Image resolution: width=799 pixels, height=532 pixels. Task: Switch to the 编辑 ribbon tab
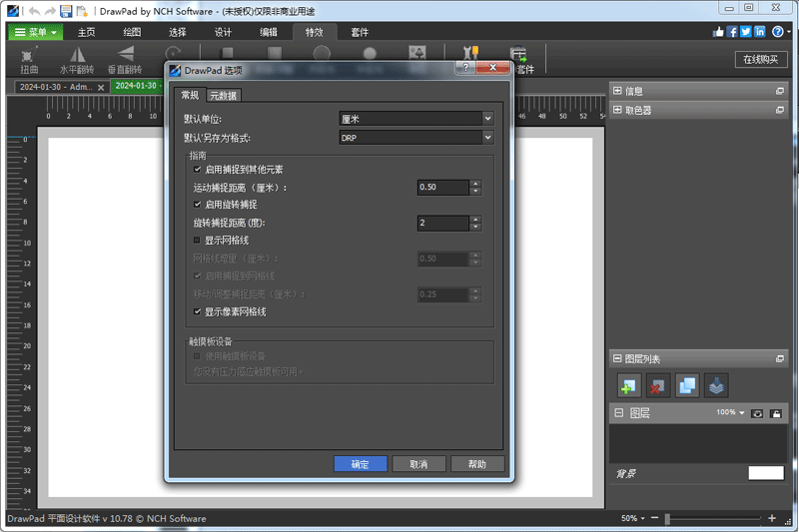point(269,32)
